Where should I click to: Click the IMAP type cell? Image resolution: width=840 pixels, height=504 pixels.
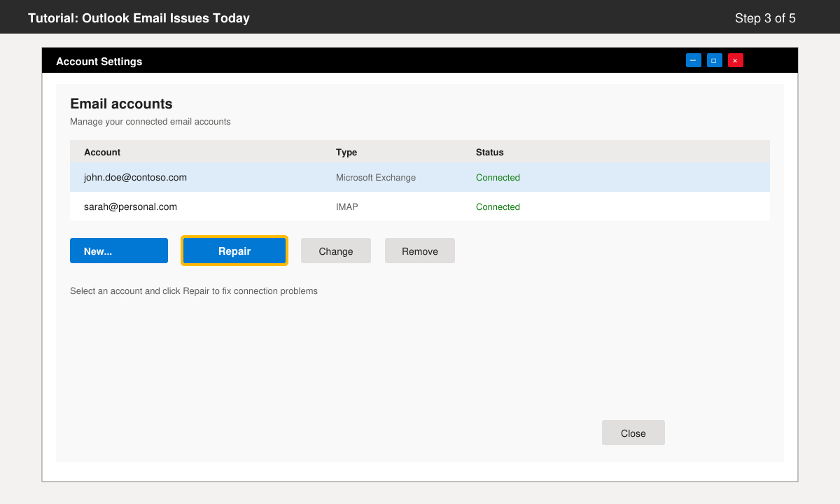click(x=347, y=207)
